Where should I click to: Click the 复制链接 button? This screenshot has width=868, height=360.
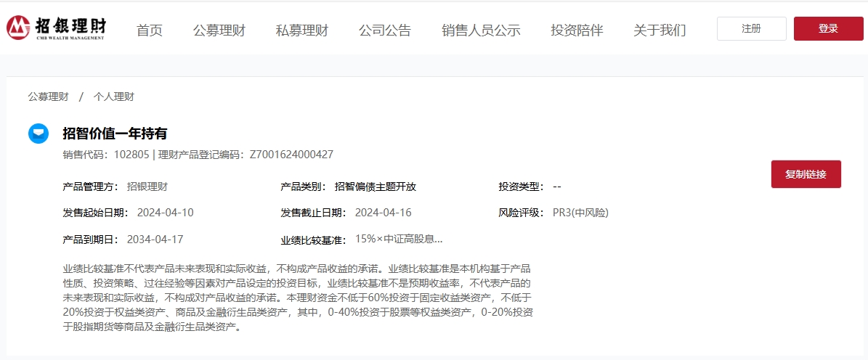pos(806,174)
